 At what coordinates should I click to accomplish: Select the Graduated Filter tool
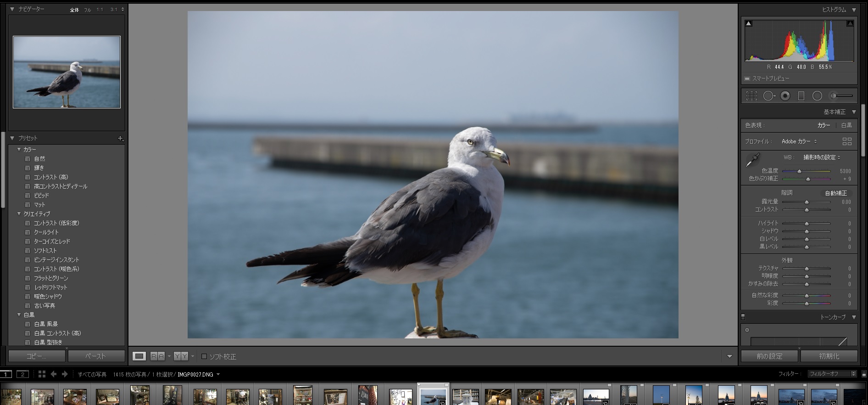pyautogui.click(x=801, y=96)
